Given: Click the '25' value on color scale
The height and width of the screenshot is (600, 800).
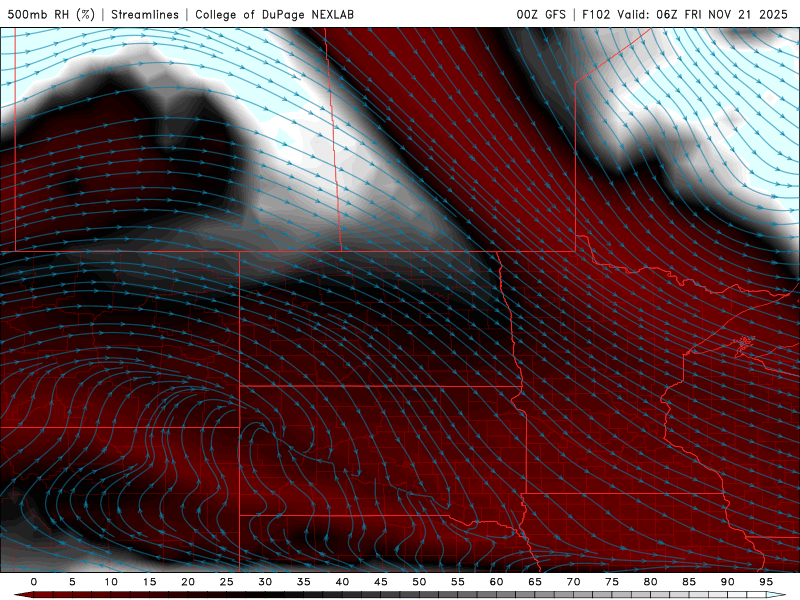Looking at the screenshot, I should point(227,582).
